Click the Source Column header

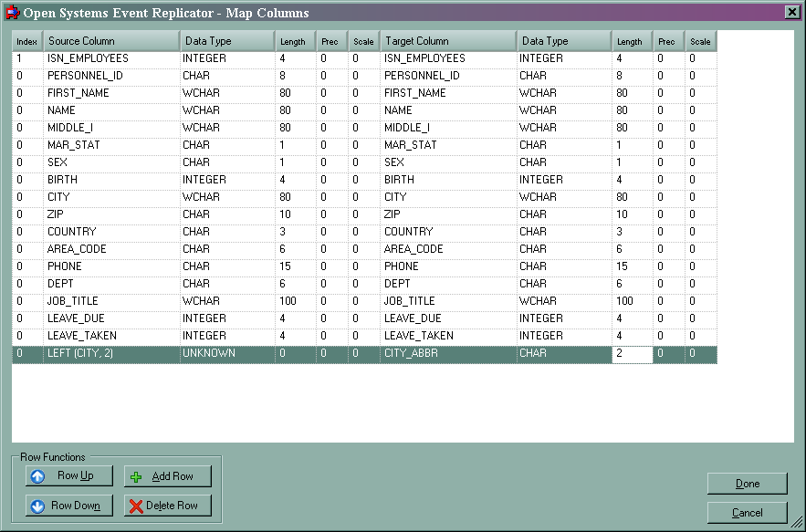110,41
